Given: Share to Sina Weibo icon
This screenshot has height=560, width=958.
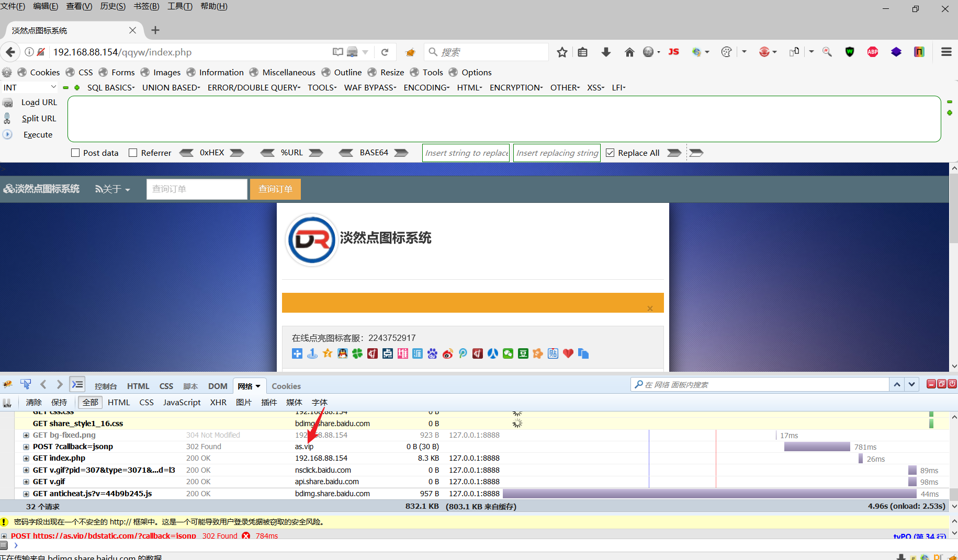Looking at the screenshot, I should tap(447, 353).
